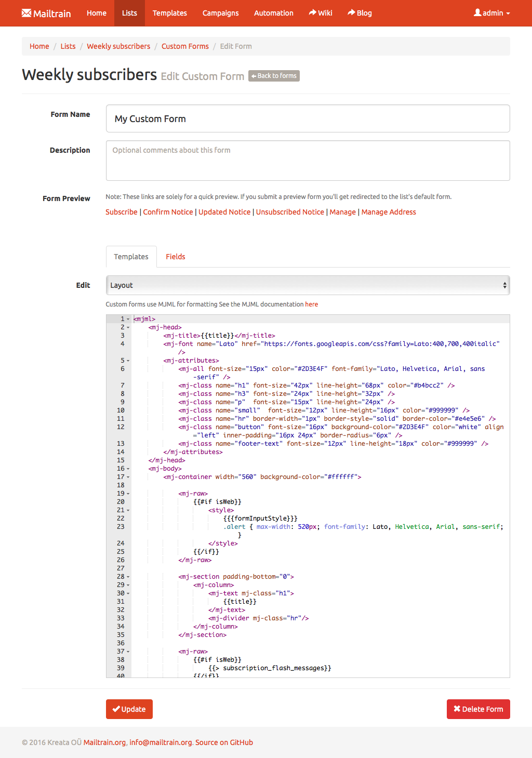Click the X icon on Delete Form

tap(457, 709)
